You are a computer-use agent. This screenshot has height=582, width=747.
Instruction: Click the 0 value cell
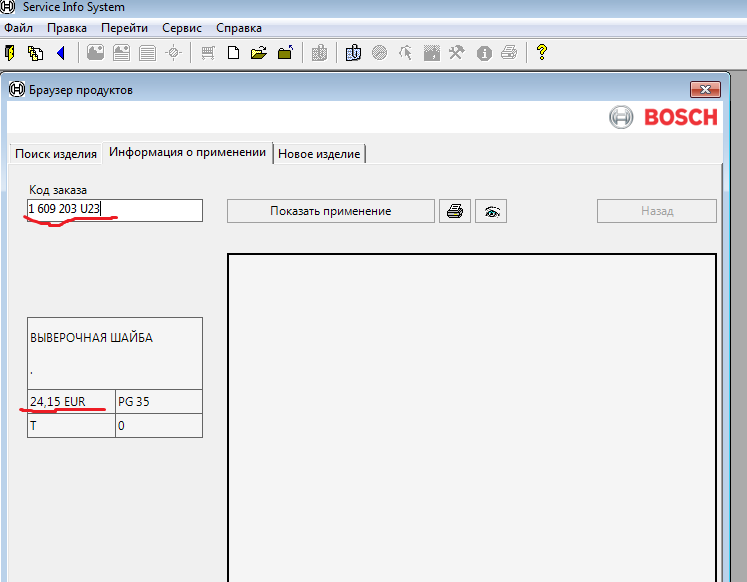159,425
